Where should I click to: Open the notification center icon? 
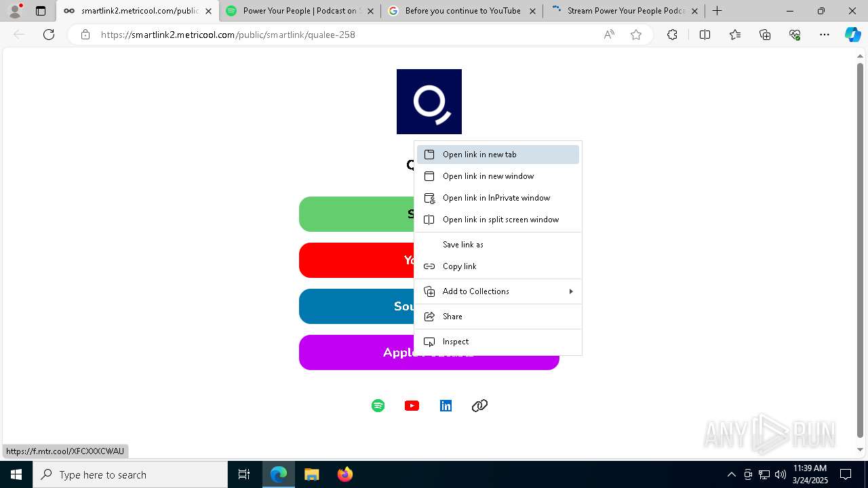(846, 474)
